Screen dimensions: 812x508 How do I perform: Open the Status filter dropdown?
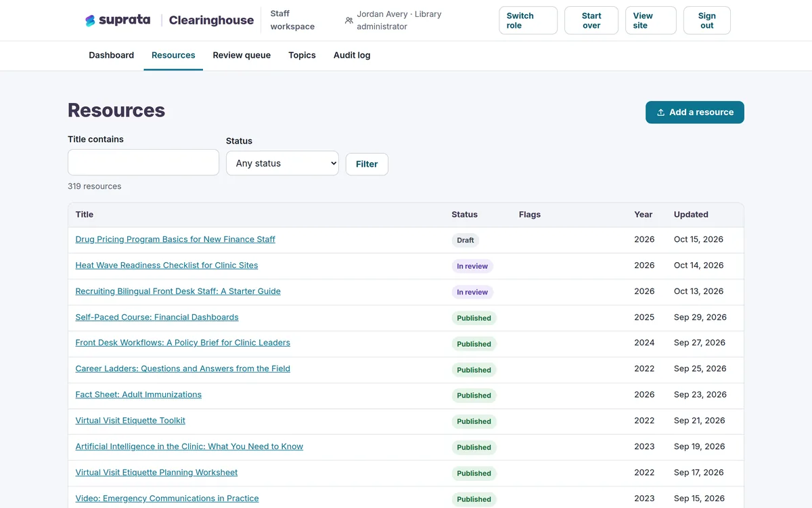point(282,163)
